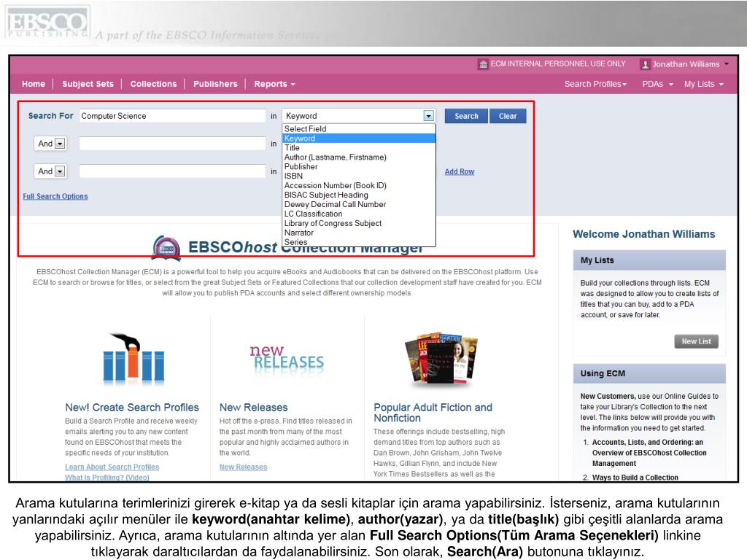Image resolution: width=747 pixels, height=560 pixels.
Task: Click the Computer Science search input field
Action: point(172,116)
